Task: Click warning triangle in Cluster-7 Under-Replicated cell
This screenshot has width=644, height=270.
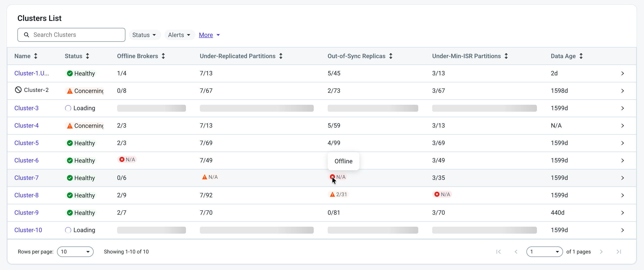Action: [204, 177]
